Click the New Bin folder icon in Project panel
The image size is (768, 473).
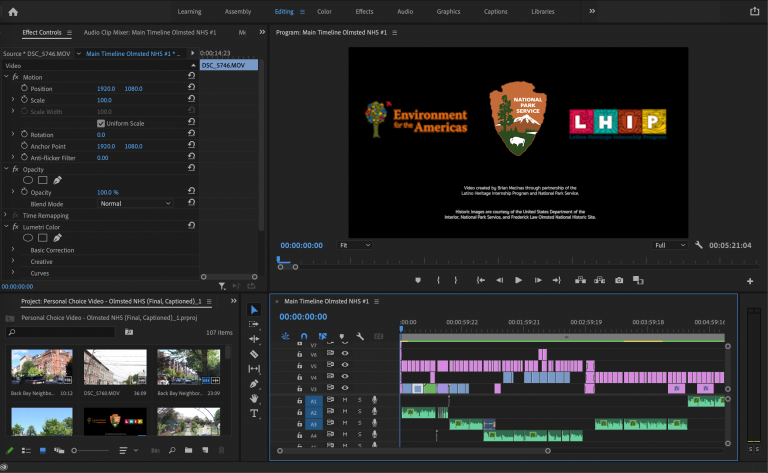[x=189, y=450]
